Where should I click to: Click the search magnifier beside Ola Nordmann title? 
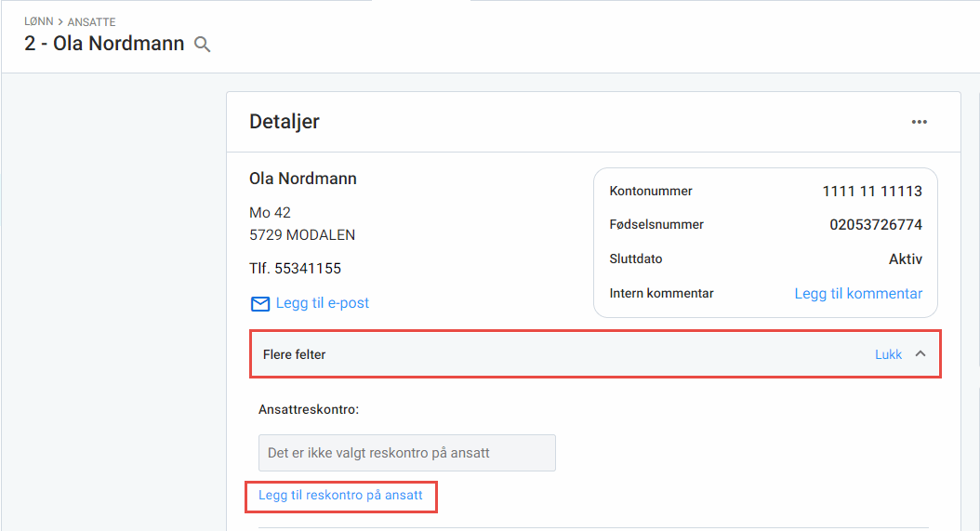click(x=202, y=44)
